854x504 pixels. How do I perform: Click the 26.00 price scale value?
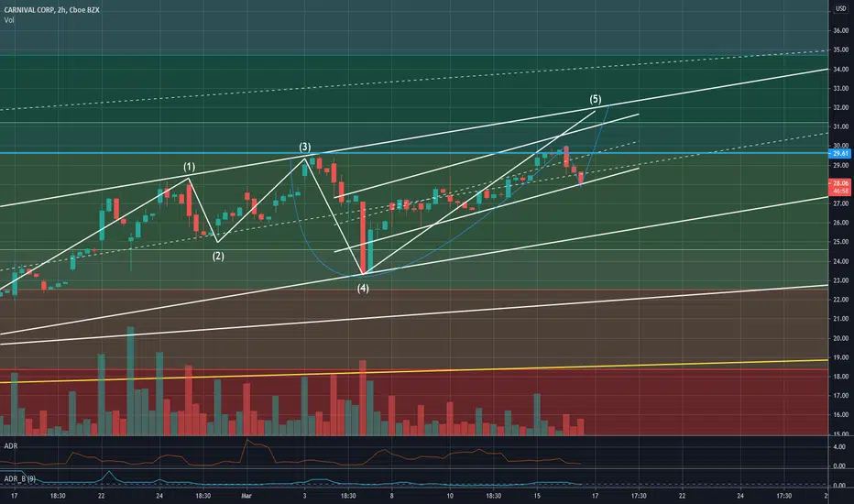[840, 223]
